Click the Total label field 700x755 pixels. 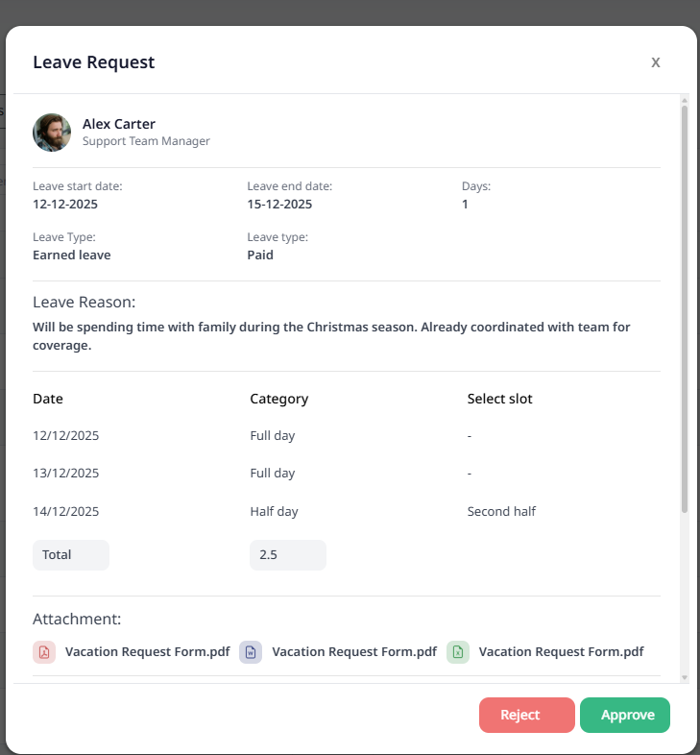click(71, 555)
